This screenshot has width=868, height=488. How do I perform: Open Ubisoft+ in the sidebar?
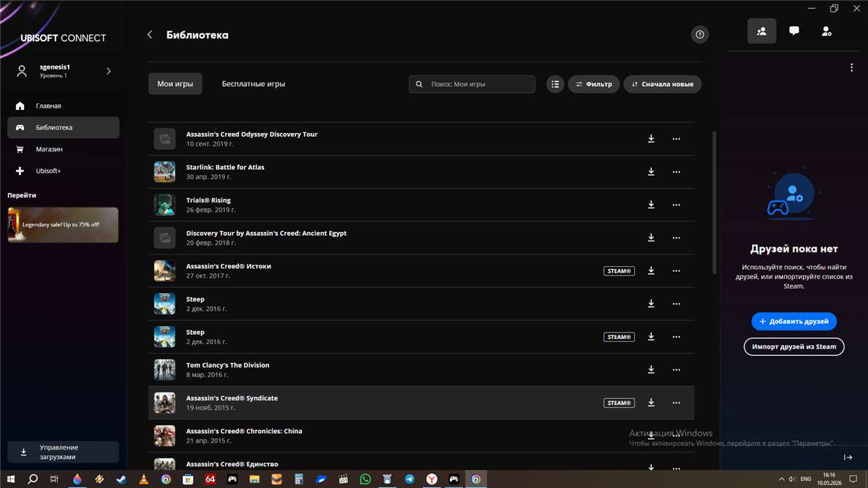point(63,171)
